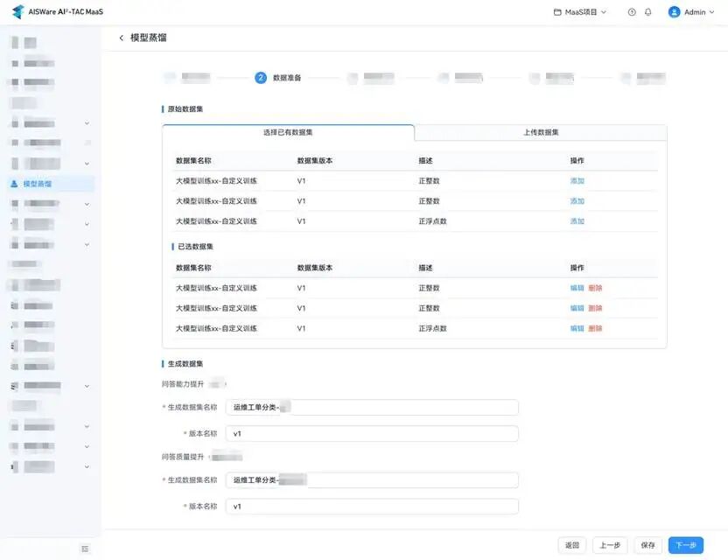728x560 pixels.
Task: Click the 问答质量提升 label
Action: click(183, 457)
